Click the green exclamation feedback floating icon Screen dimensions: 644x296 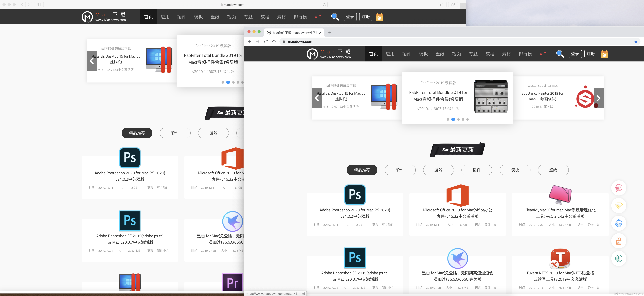[618, 258]
